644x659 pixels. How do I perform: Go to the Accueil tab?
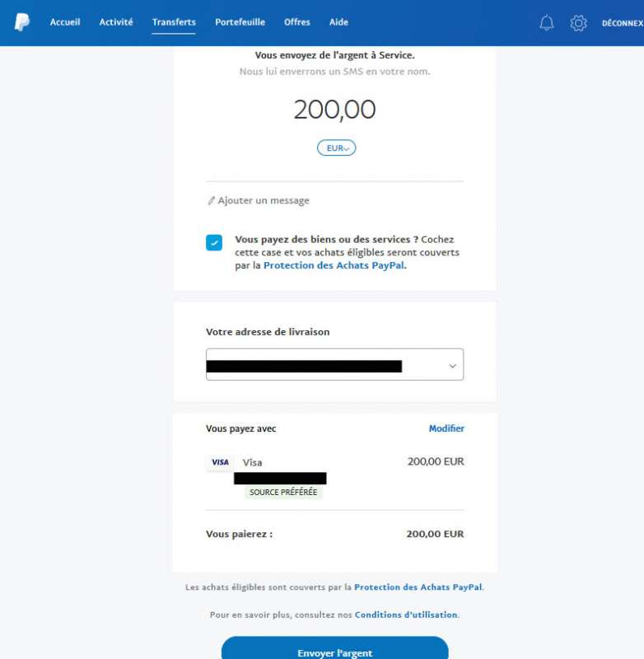tap(65, 22)
